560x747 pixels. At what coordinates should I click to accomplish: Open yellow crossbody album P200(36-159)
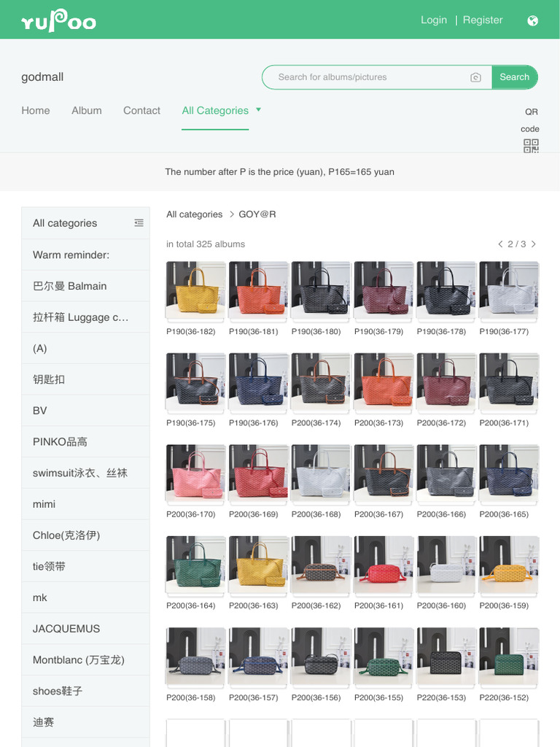tap(509, 565)
